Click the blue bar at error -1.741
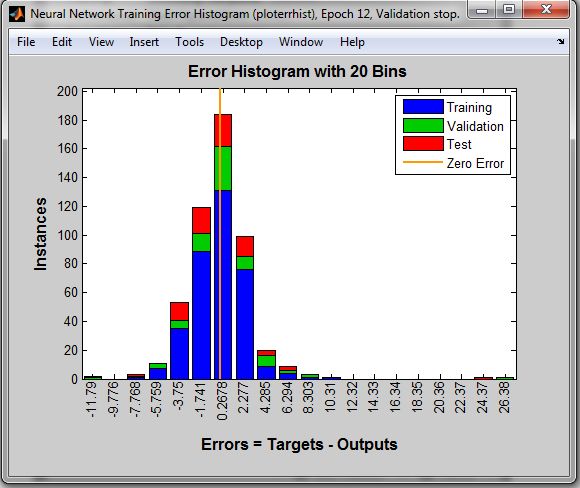The image size is (580, 488). click(201, 315)
